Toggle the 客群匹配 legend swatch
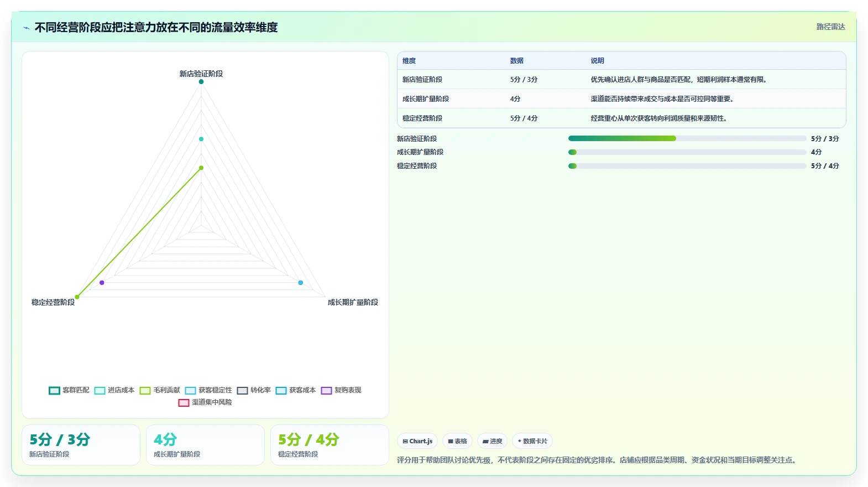Screen dimensions: 868x487 (x=54, y=391)
